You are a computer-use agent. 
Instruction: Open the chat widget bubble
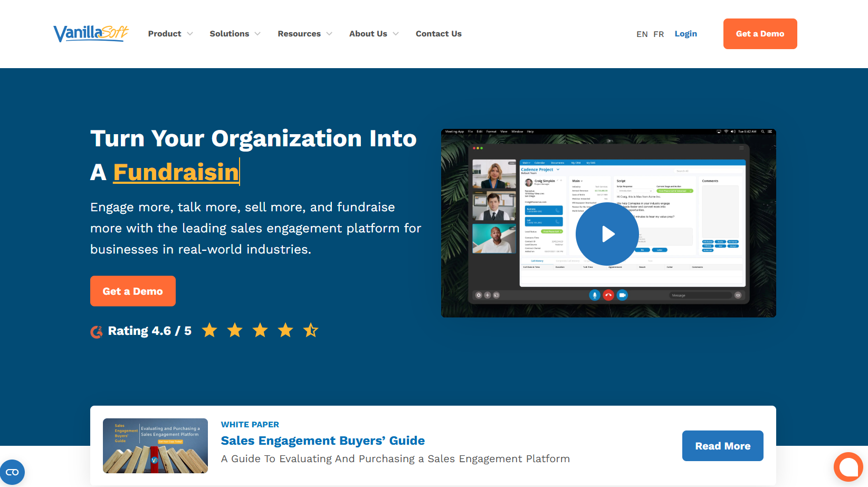click(x=848, y=467)
